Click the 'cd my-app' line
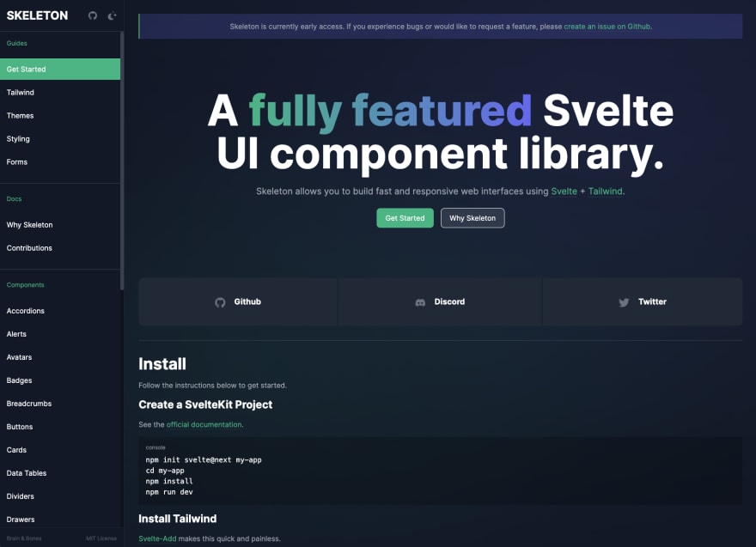This screenshot has height=547, width=756. coord(165,471)
